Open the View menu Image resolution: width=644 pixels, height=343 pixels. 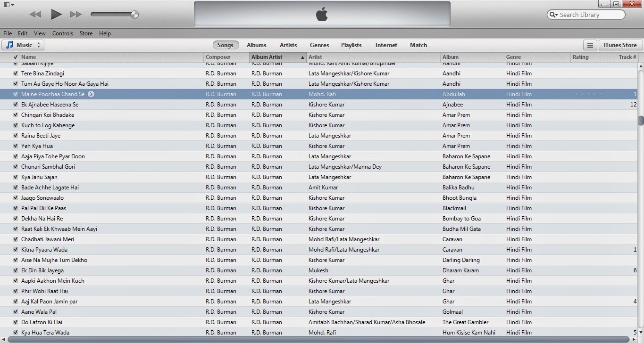coord(40,33)
